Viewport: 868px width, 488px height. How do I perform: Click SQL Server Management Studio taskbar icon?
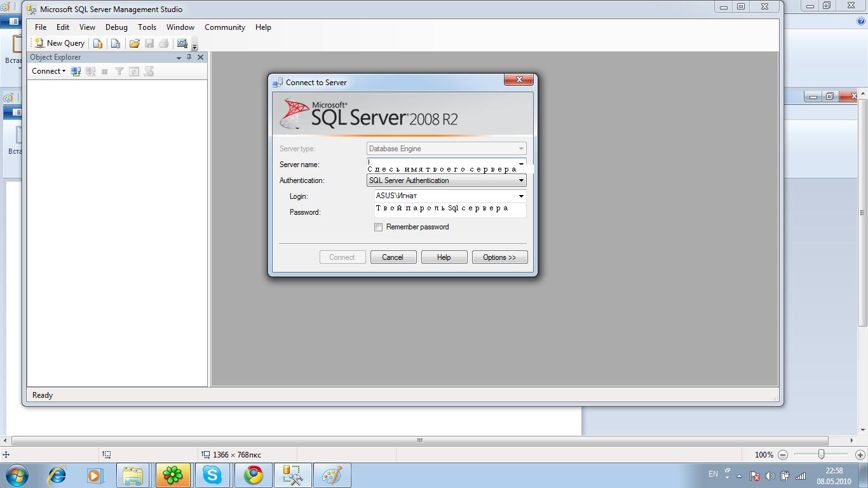coord(292,475)
